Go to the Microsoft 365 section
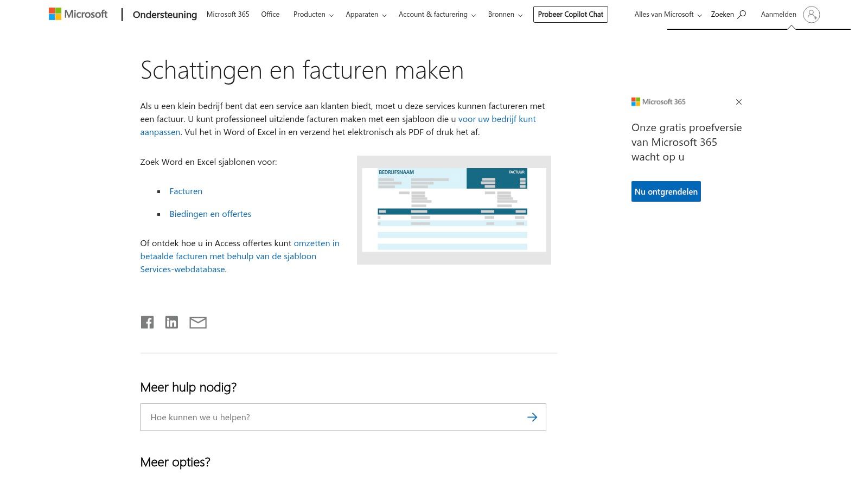868x488 pixels. point(227,14)
